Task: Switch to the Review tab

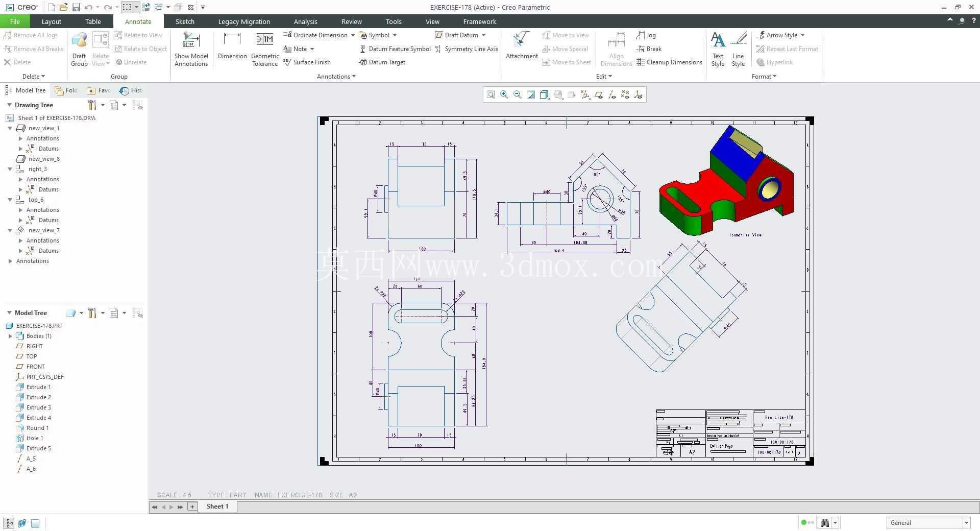Action: pyautogui.click(x=351, y=21)
